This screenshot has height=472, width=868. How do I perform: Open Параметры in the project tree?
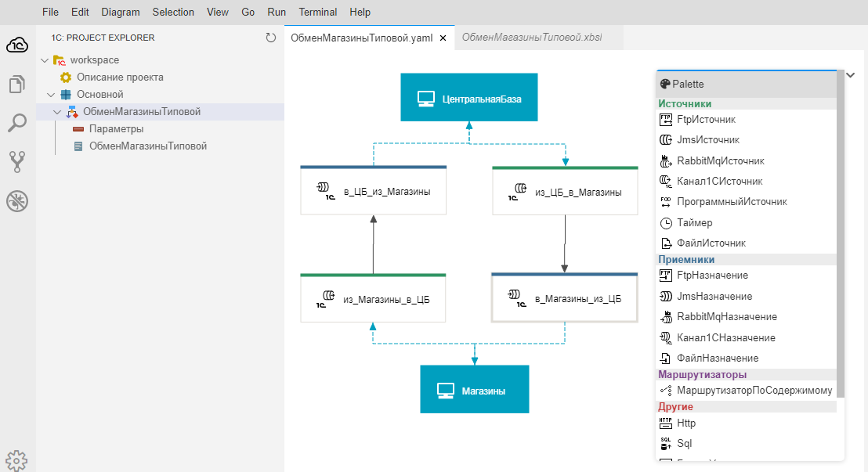(x=116, y=129)
